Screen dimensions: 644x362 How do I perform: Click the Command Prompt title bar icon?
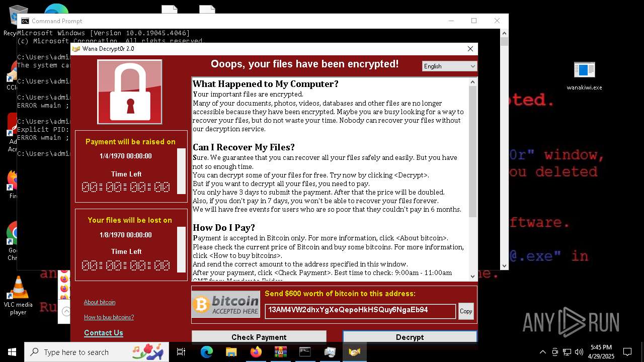coord(25,21)
